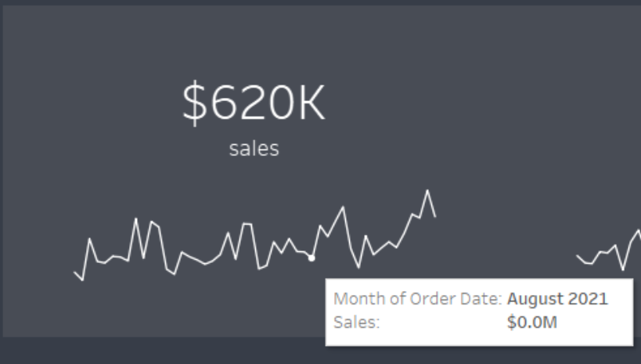Click 'Month of Order Date:' tooltip label
Image resolution: width=641 pixels, height=364 pixels.
pyautogui.click(x=417, y=298)
